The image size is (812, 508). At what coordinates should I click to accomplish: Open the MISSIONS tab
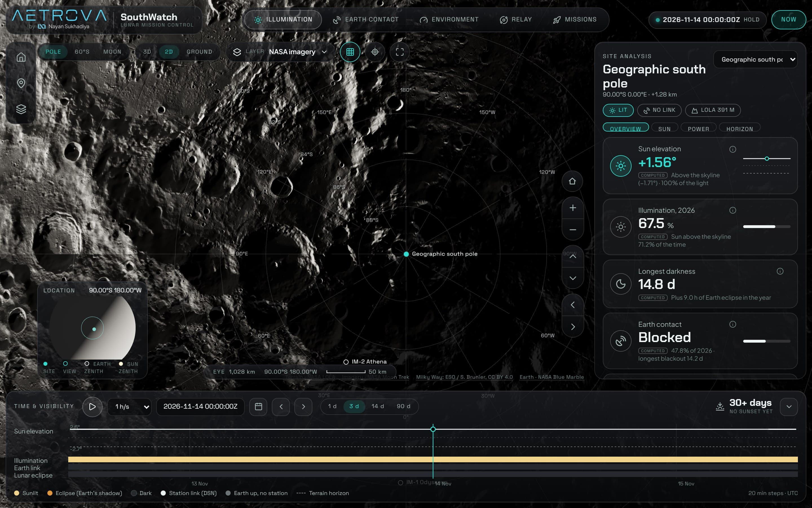574,19
